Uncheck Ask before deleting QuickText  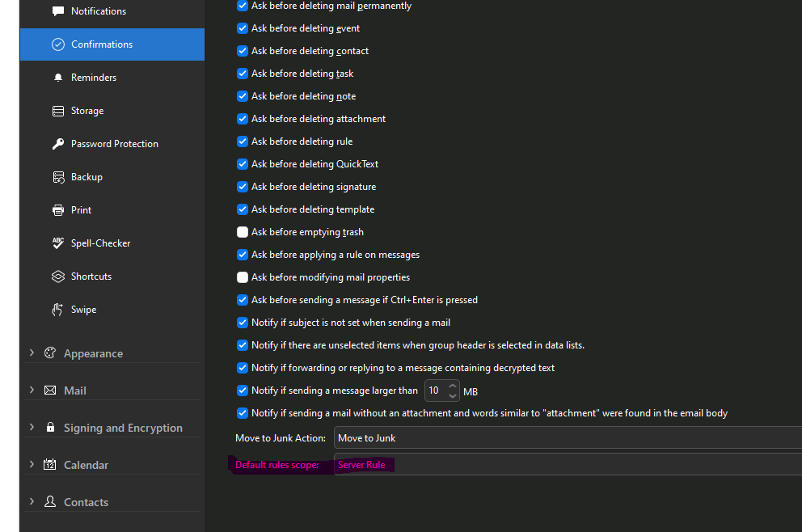243,164
